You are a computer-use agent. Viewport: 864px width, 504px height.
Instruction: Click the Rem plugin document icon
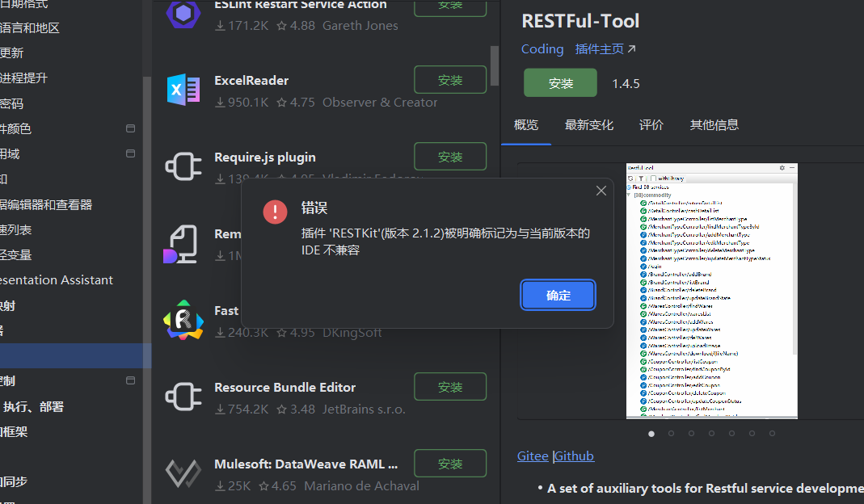tap(181, 244)
